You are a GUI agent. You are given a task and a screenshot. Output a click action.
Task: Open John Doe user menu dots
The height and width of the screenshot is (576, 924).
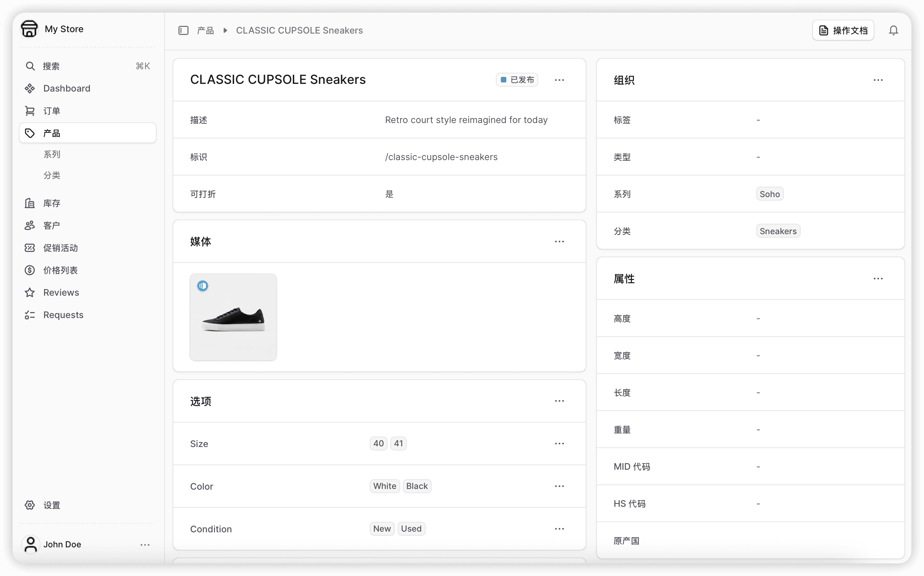[x=145, y=545]
